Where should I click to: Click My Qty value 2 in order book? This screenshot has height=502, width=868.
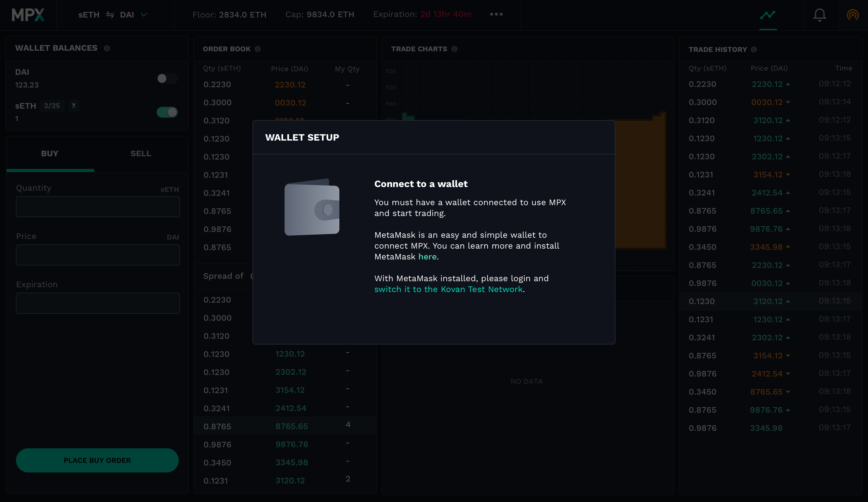(x=348, y=478)
